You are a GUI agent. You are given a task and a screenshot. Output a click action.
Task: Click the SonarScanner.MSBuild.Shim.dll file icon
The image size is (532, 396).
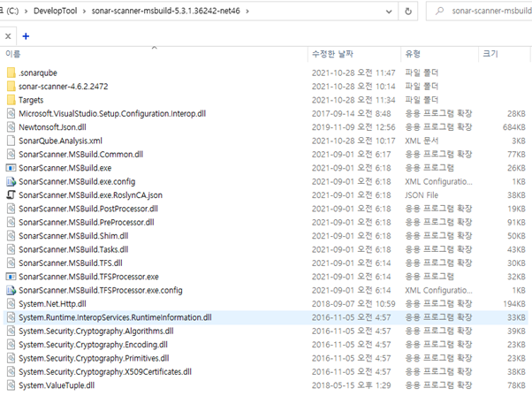[x=11, y=235]
